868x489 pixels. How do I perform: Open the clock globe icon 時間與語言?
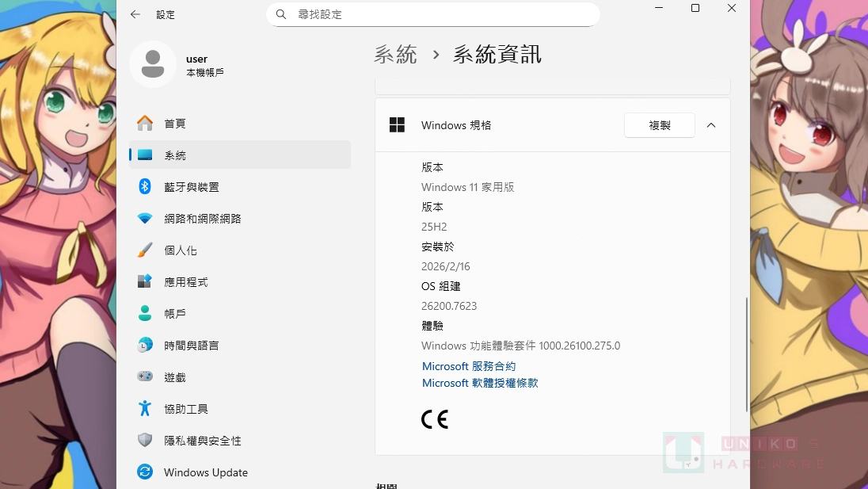pos(145,345)
